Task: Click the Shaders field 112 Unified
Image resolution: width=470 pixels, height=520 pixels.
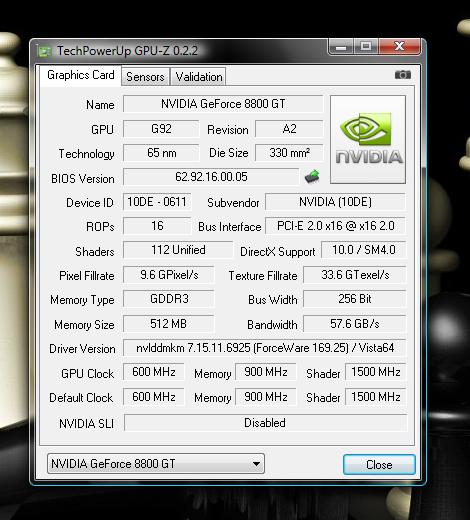Action: click(178, 250)
